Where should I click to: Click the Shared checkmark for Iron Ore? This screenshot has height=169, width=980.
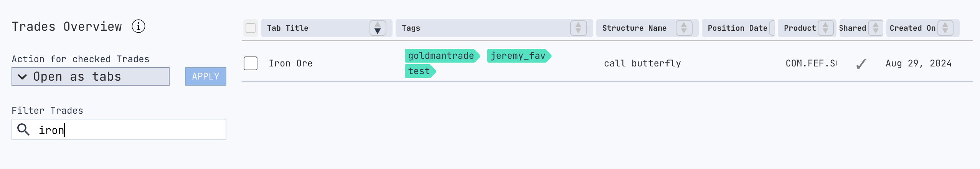[861, 64]
